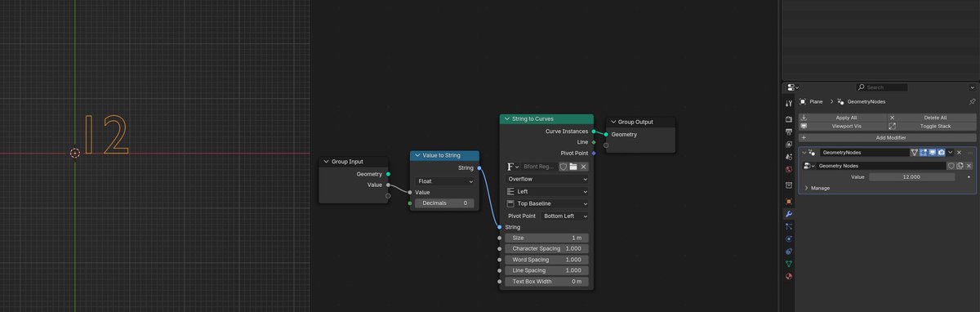Collapse the Group Output node

click(x=612, y=122)
